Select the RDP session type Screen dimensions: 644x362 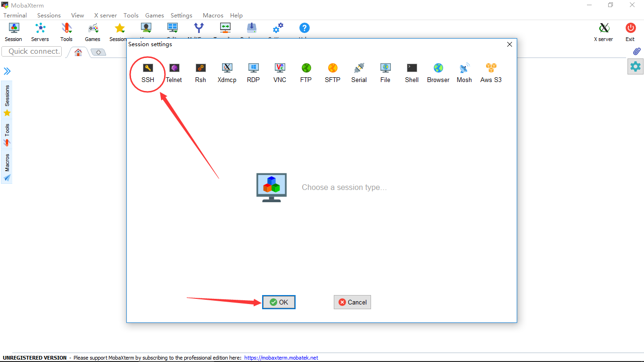coord(253,73)
